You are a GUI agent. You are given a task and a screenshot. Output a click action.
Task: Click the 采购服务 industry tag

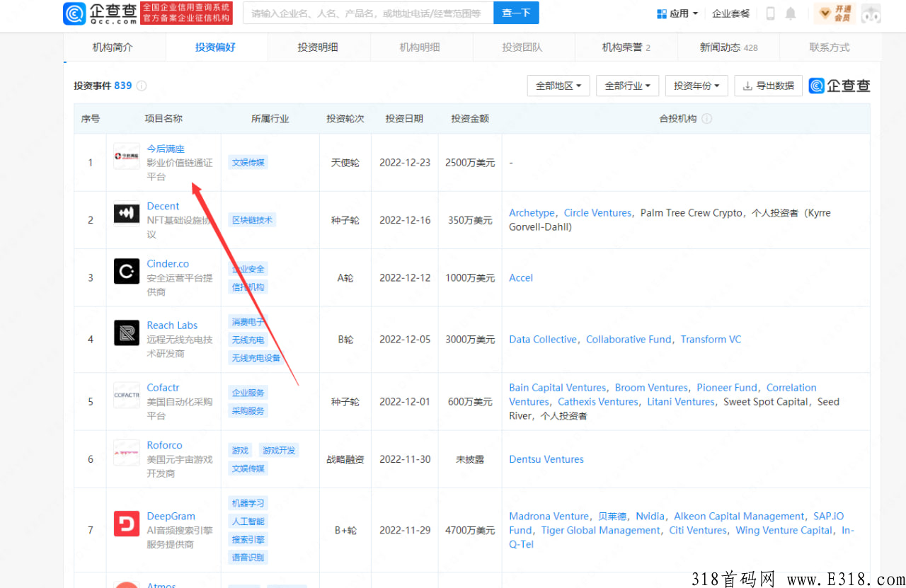point(248,411)
